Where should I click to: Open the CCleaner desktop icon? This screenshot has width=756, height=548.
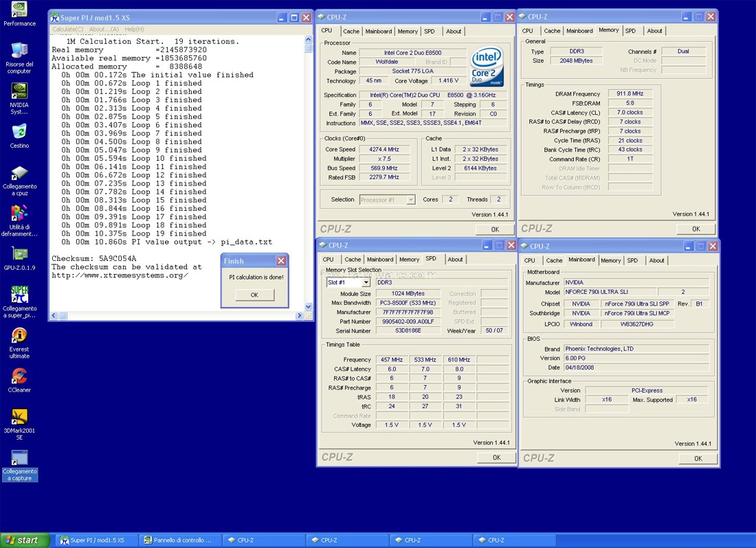pyautogui.click(x=19, y=380)
